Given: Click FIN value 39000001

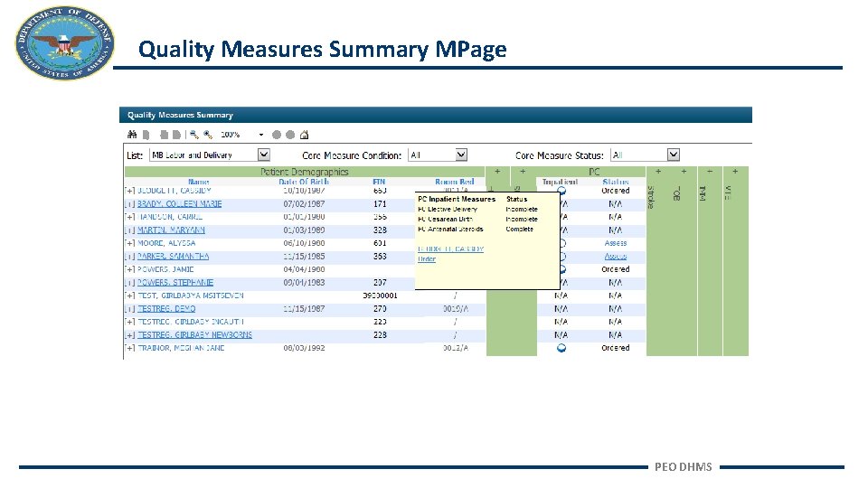Looking at the screenshot, I should click(x=380, y=296).
